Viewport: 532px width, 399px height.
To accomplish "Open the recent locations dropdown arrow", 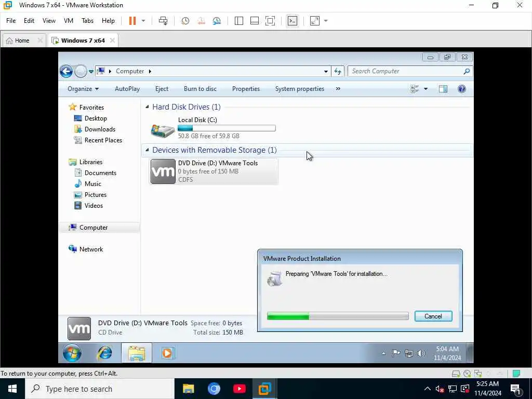I will (91, 72).
